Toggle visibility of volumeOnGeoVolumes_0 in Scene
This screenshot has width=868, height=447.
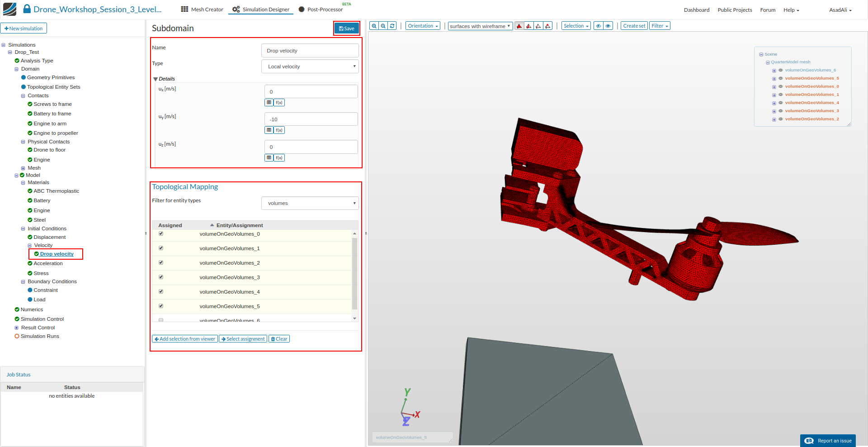pyautogui.click(x=781, y=86)
